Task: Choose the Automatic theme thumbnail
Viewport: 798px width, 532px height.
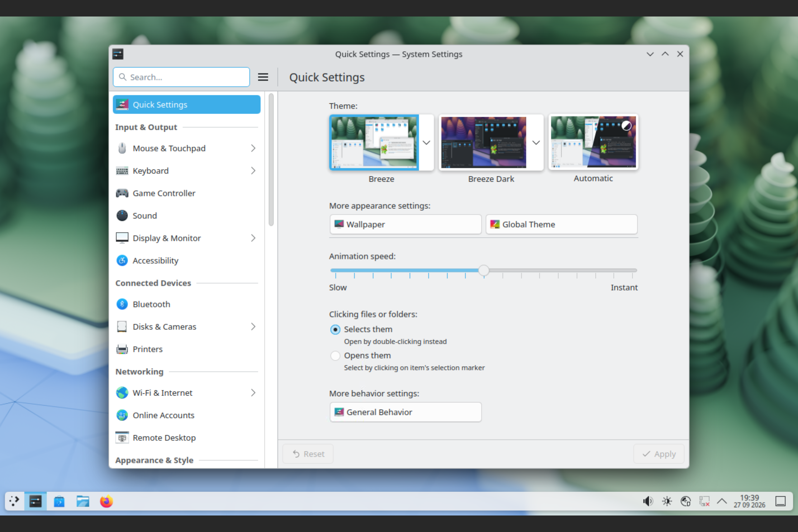Action: click(x=593, y=142)
